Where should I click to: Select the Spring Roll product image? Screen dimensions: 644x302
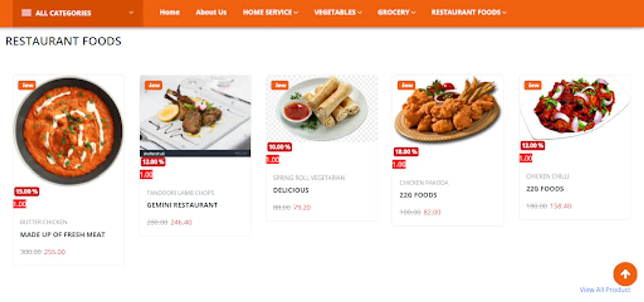click(322, 109)
